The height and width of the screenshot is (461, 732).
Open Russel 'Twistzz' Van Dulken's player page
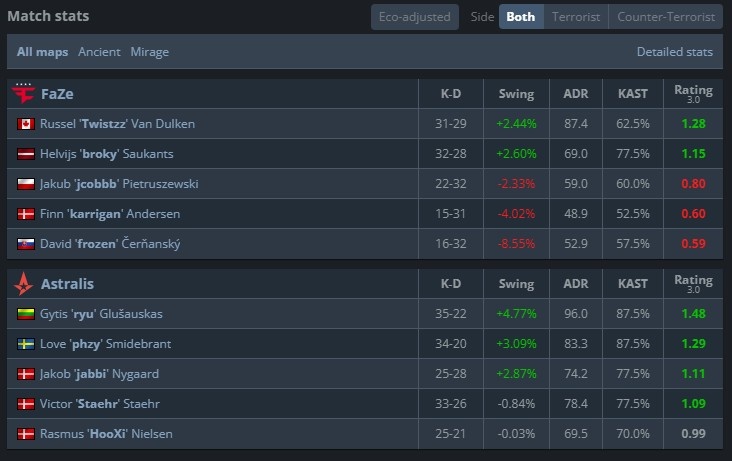point(118,124)
